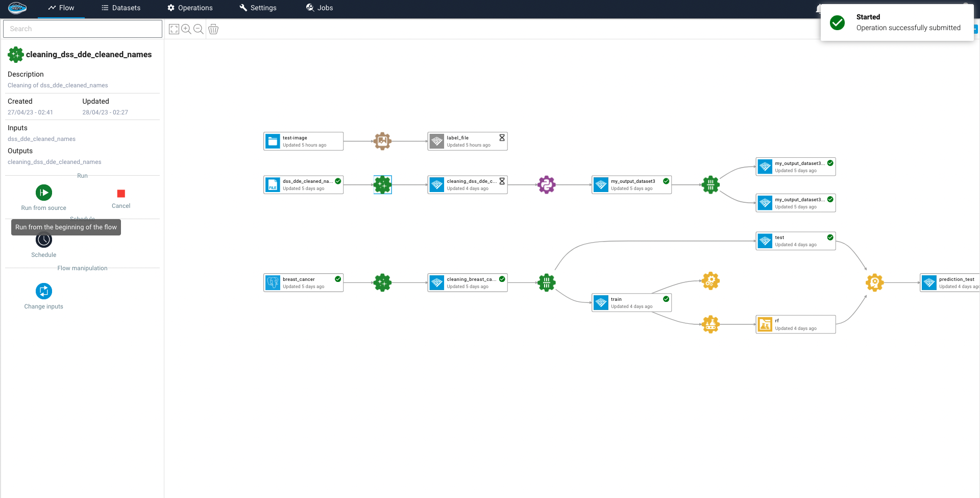Click the green split recipe gear after cleaning_breast_ca
This screenshot has width=980, height=498.
coord(547,282)
